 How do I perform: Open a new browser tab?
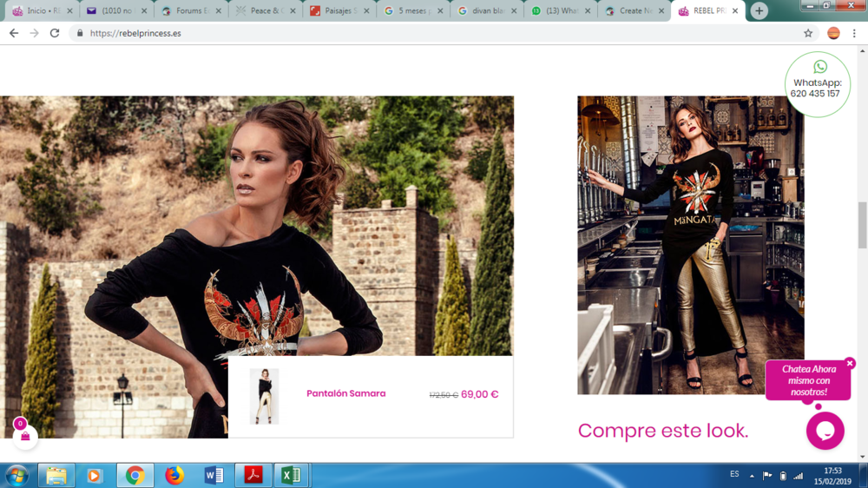click(x=759, y=10)
